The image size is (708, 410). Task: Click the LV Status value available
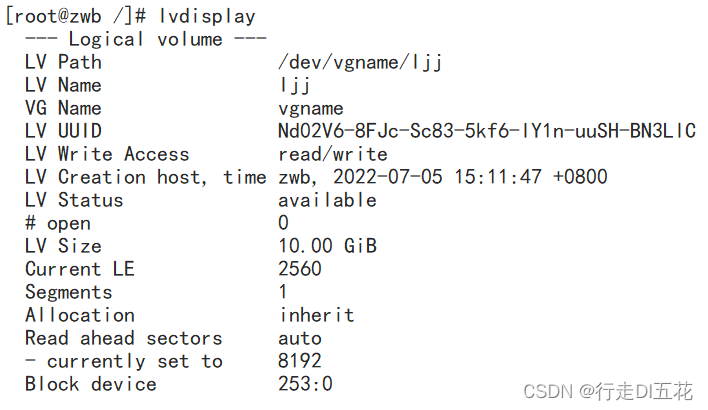click(x=327, y=200)
